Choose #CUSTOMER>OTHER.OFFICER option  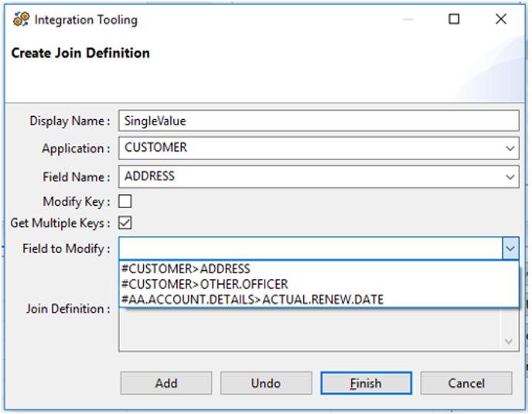[x=205, y=284]
